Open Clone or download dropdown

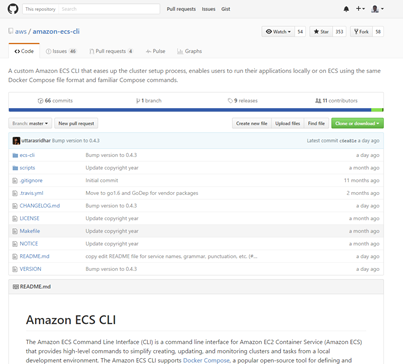357,123
